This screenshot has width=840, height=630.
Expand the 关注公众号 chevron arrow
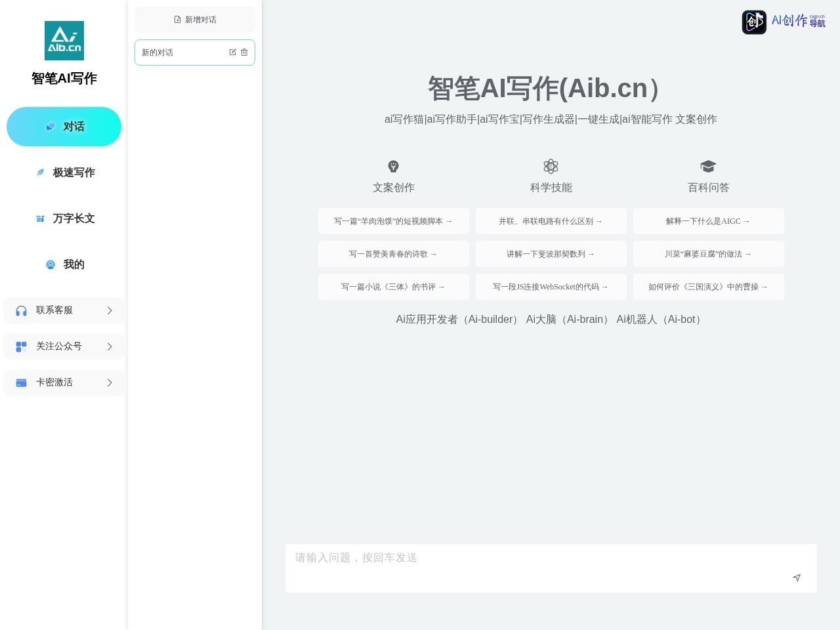110,346
